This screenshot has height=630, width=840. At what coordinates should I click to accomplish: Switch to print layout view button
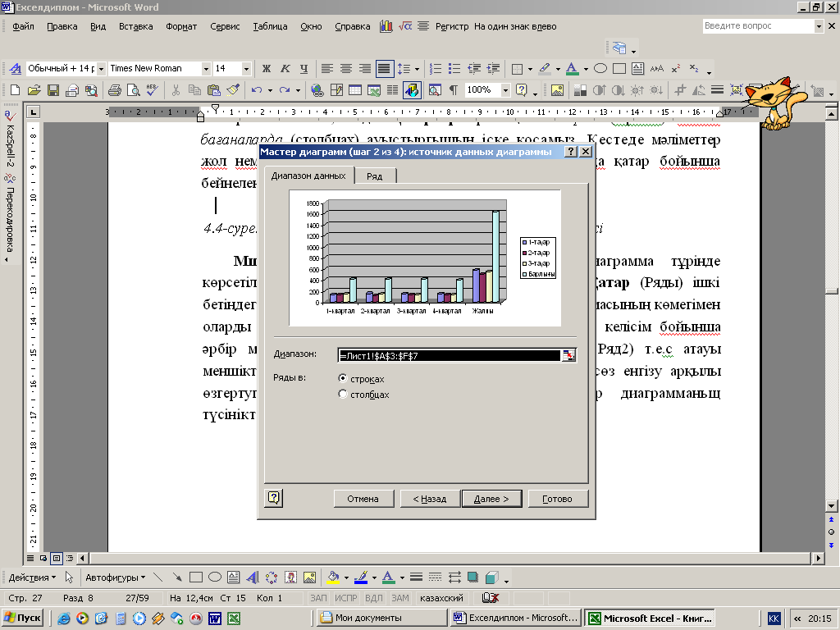(x=57, y=558)
